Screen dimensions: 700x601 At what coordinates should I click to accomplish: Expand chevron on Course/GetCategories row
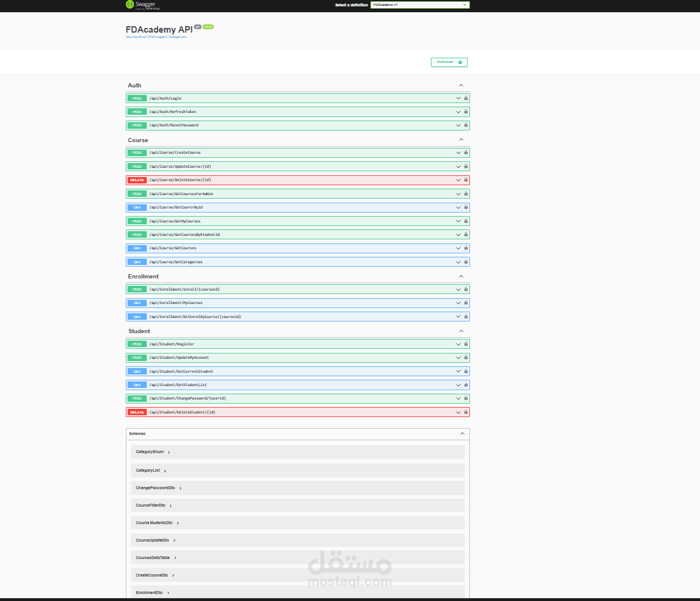point(458,262)
